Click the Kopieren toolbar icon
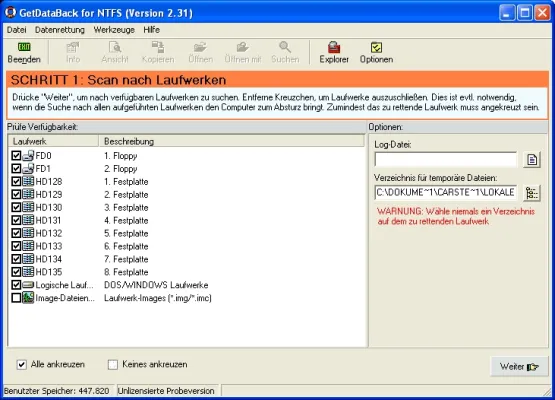This screenshot has width=555, height=400. (x=158, y=47)
